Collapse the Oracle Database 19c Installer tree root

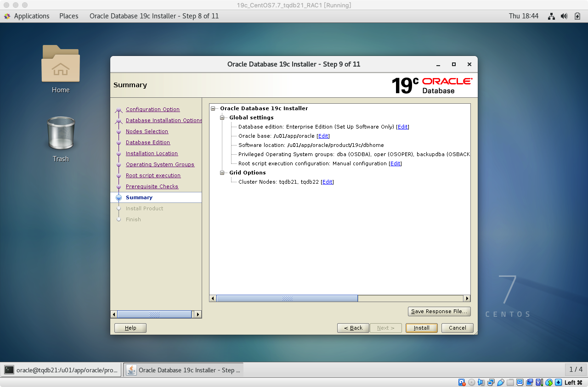coord(213,108)
